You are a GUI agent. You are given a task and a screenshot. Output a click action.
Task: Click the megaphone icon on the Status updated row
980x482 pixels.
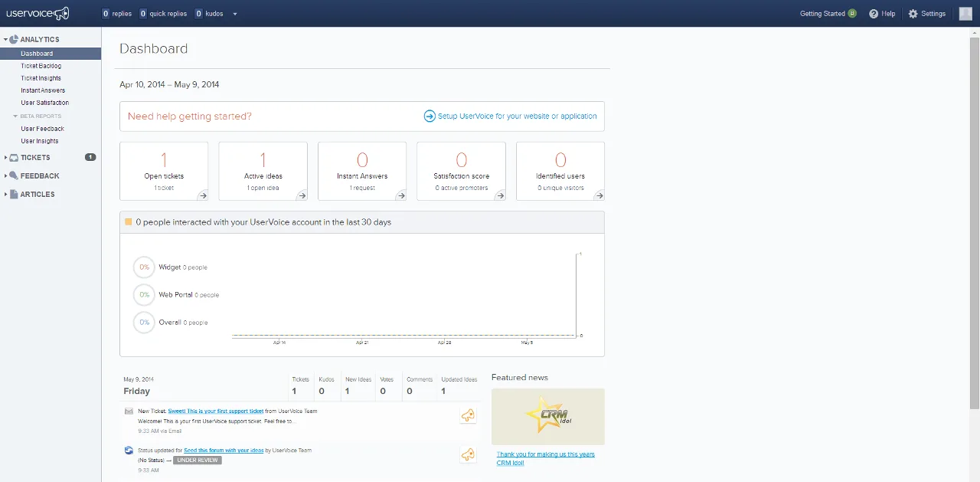tap(468, 454)
